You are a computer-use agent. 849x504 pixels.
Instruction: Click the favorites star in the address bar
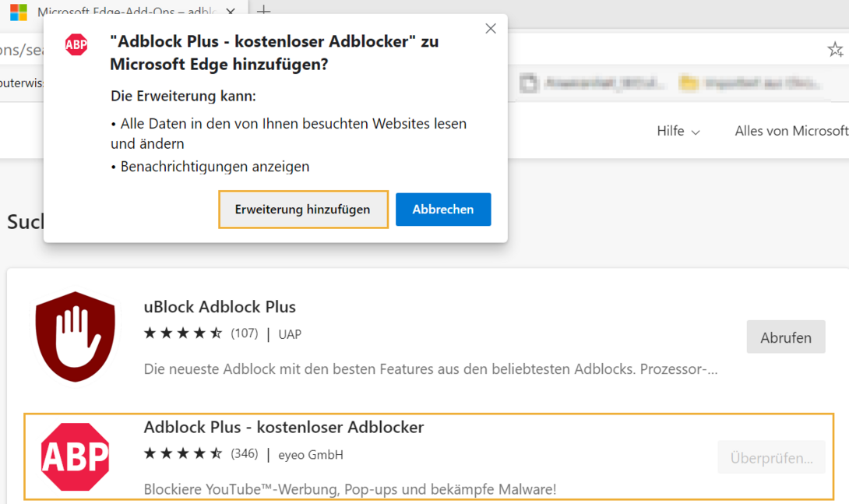(x=836, y=49)
